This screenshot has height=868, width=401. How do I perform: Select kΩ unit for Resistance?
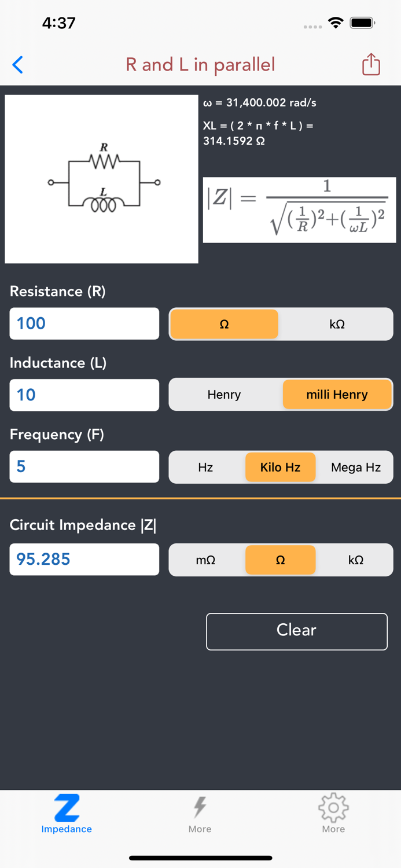(337, 324)
